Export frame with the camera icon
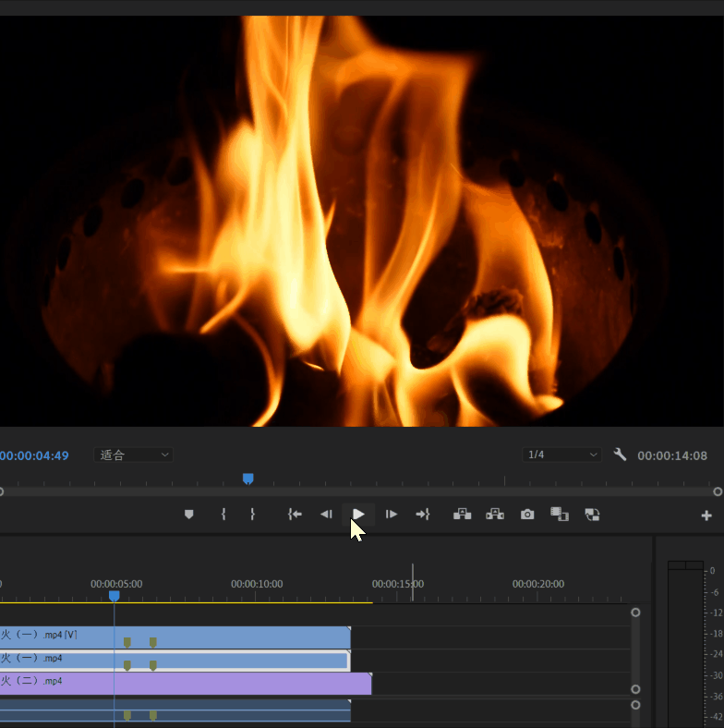 (x=527, y=515)
